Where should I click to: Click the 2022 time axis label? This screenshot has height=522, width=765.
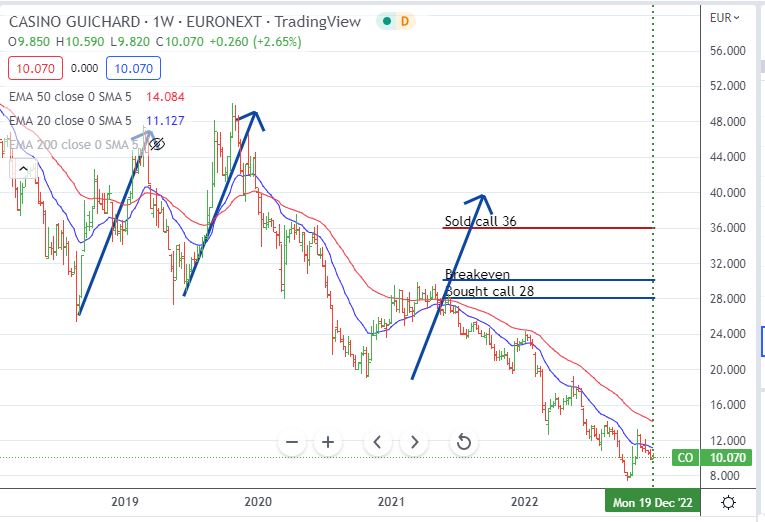tap(524, 502)
